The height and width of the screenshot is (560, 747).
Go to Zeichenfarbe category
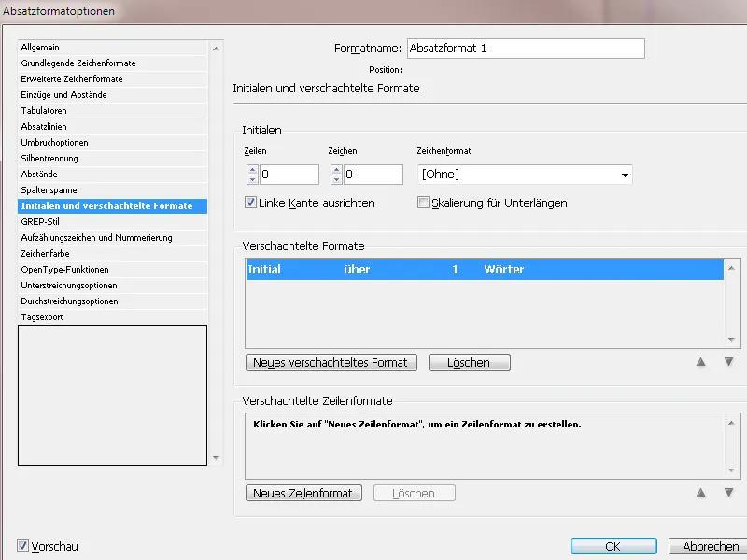click(x=113, y=253)
